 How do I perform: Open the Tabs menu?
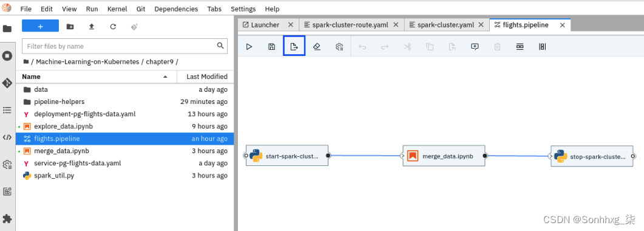click(214, 9)
